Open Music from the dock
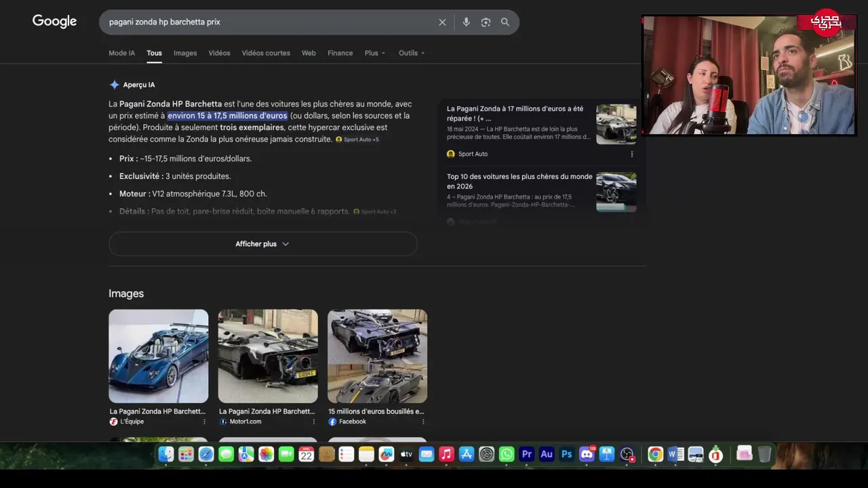The image size is (868, 488). coord(446,455)
